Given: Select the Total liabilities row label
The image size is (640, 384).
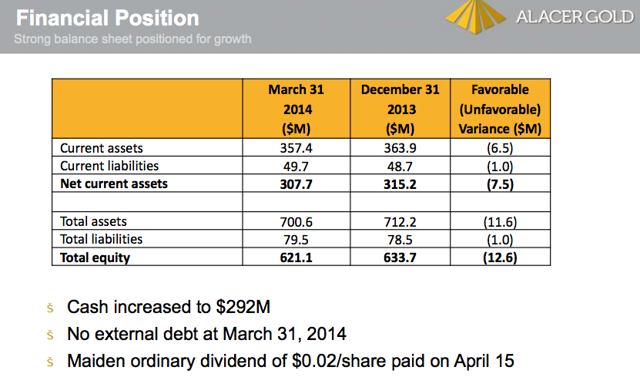Looking at the screenshot, I should 101,239.
